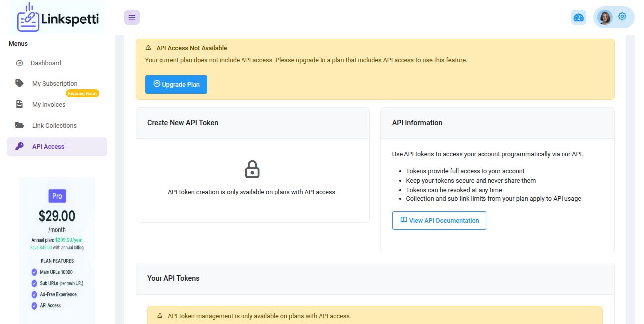Go to My Subscription menu item
644x324 pixels.
click(55, 84)
